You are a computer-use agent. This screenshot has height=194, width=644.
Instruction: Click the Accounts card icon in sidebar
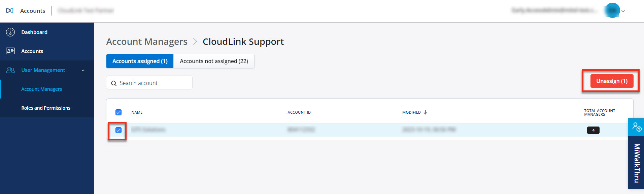10,51
